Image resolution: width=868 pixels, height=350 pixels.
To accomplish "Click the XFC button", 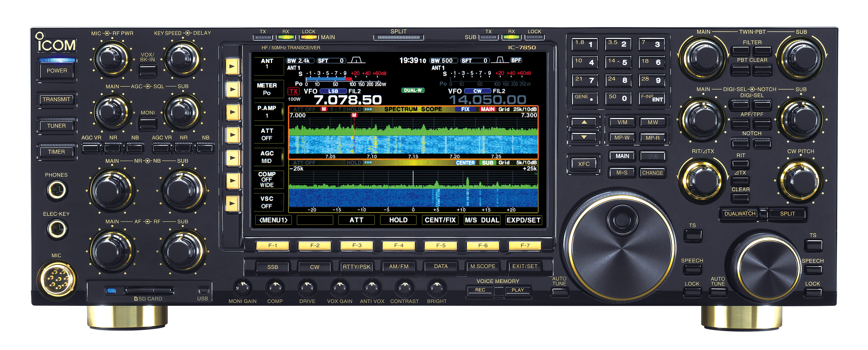I will [584, 164].
